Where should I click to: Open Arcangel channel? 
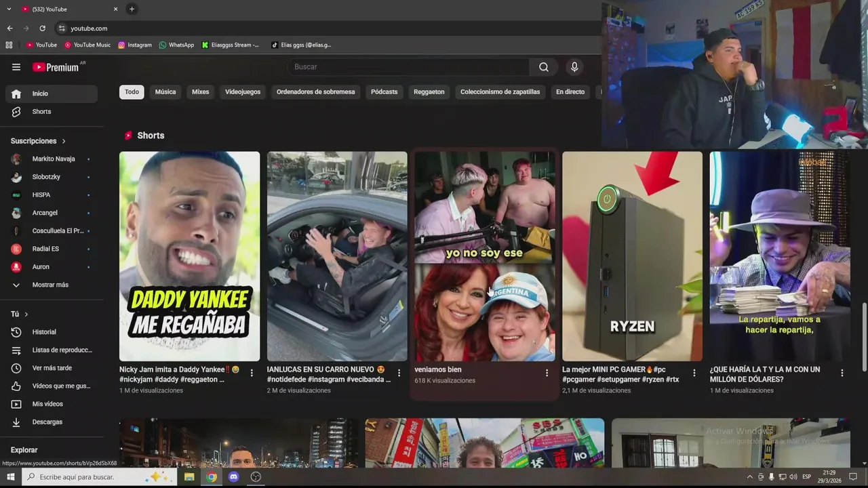(x=52, y=213)
